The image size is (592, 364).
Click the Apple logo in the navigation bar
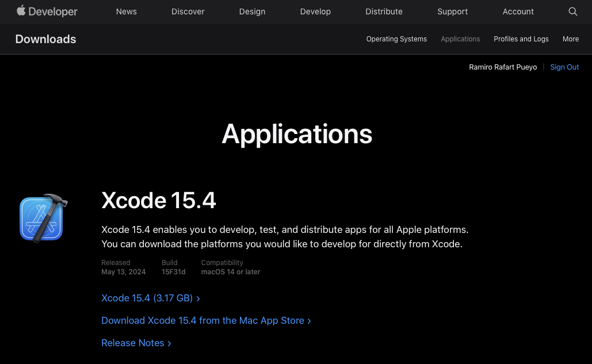point(21,11)
